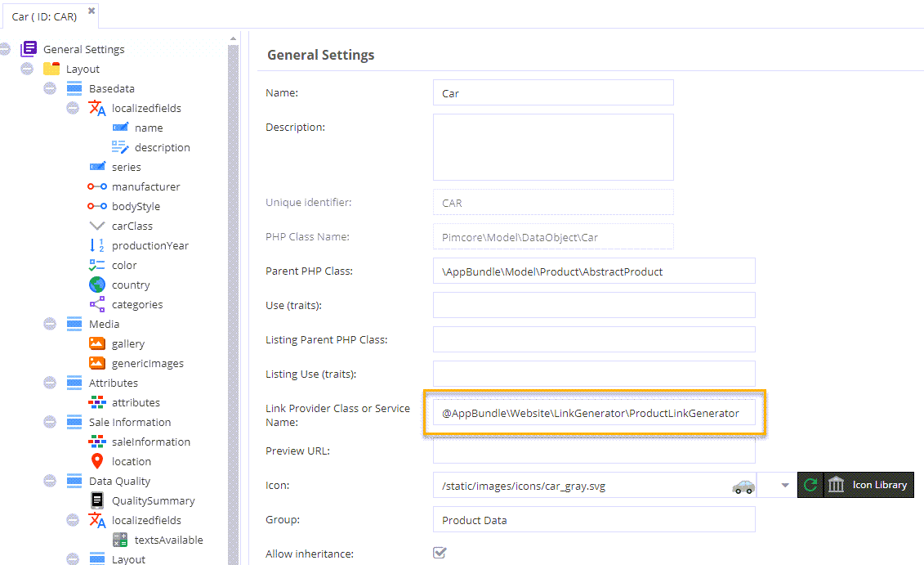
Task: Toggle the Allow inheritance checkbox
Action: (440, 554)
